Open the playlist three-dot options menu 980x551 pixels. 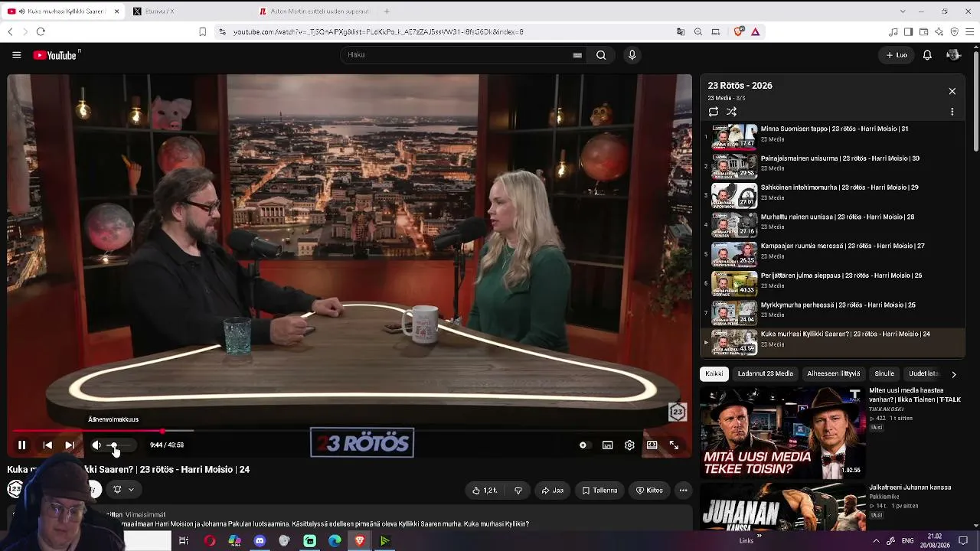pos(952,112)
